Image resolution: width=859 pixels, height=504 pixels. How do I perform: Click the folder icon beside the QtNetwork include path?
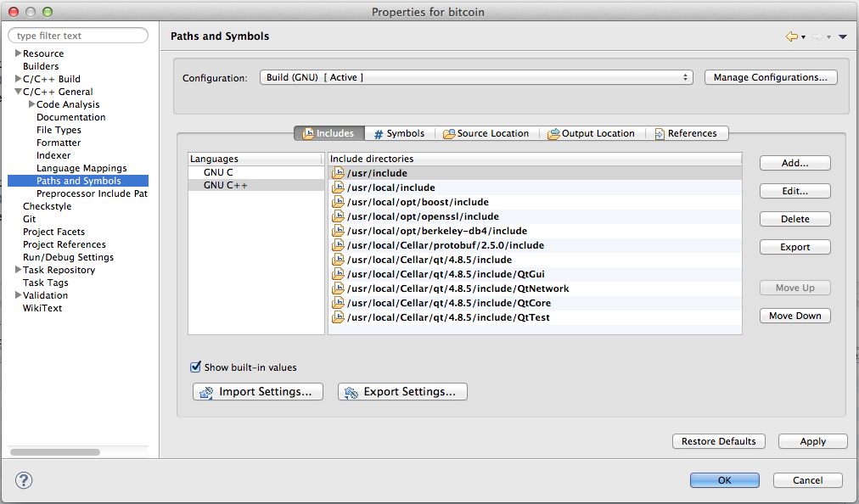[x=338, y=288]
